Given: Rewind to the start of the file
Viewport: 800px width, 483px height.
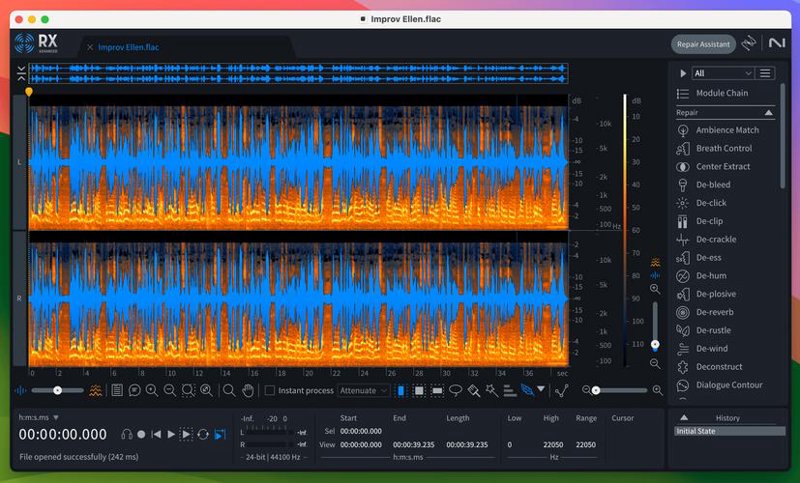Looking at the screenshot, I should pyautogui.click(x=156, y=435).
